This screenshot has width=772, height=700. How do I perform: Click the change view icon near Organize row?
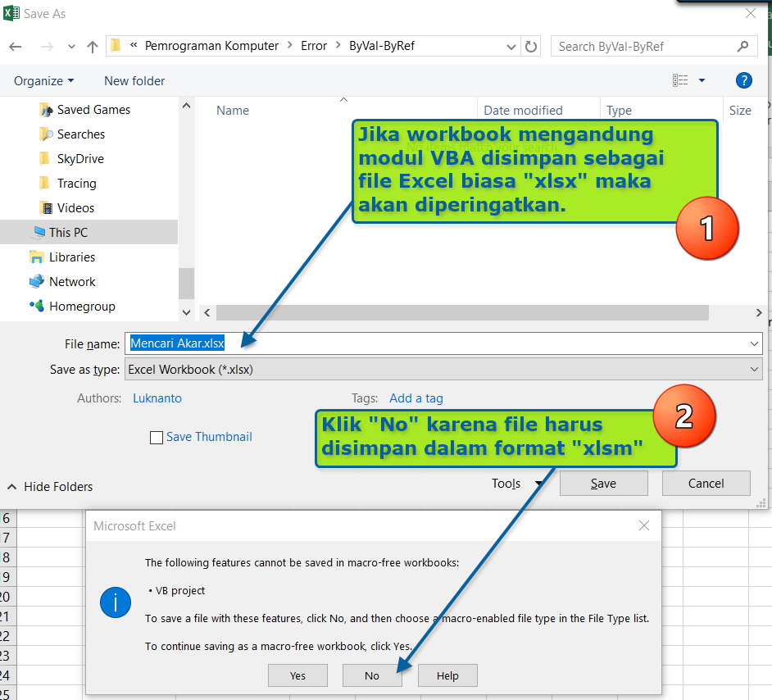pos(682,80)
